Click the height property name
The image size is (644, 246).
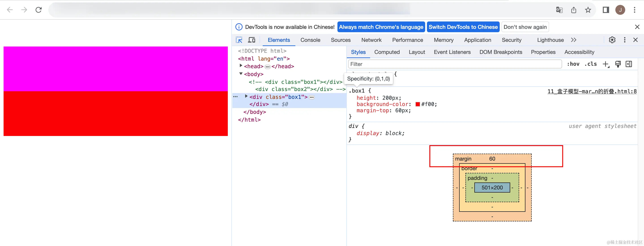[x=366, y=98]
